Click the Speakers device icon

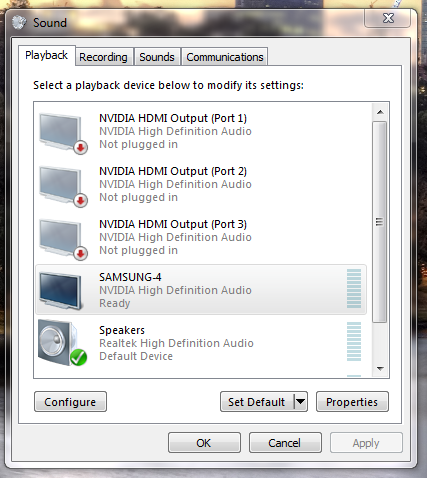(x=62, y=343)
